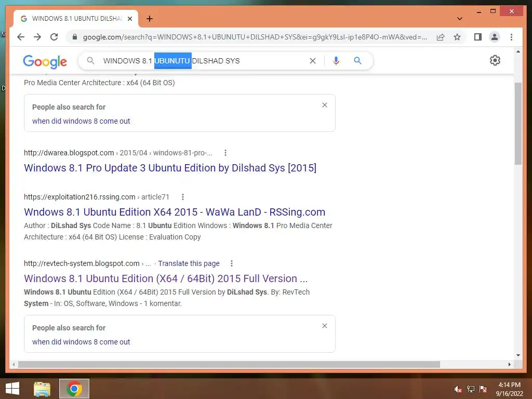Screen dimensions: 532x399
Task: Click the exploitation216.rssing.com URL breadcrumb
Action: point(96,197)
